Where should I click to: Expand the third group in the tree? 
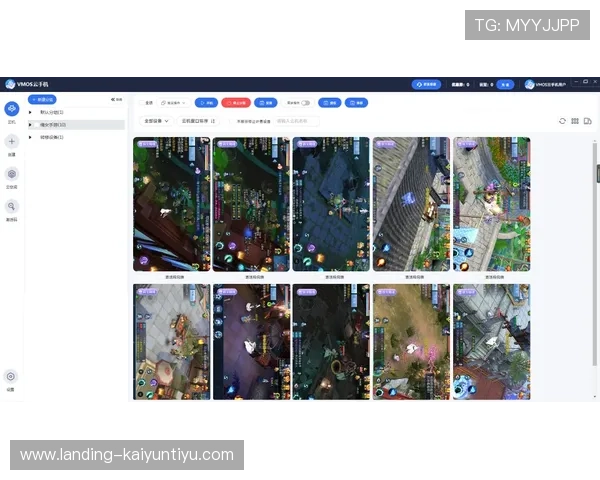coord(31,137)
